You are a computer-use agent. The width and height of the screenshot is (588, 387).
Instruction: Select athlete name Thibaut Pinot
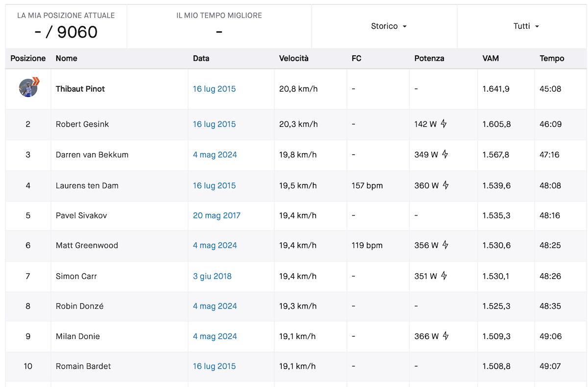click(x=80, y=89)
